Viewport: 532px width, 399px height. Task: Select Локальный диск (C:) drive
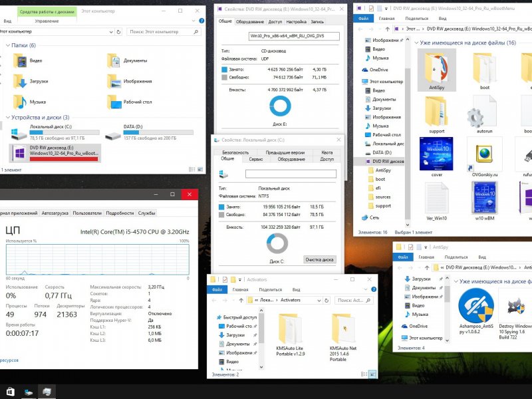[56, 132]
